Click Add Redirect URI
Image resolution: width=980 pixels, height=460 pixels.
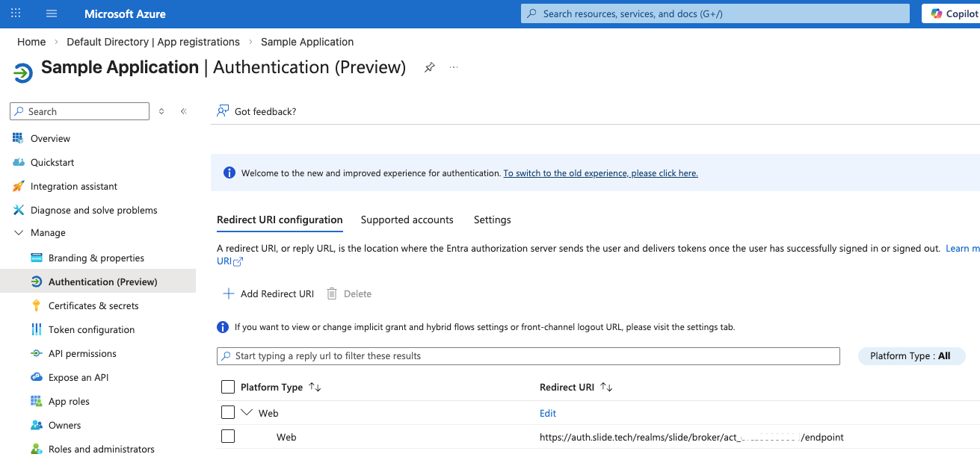click(x=268, y=293)
